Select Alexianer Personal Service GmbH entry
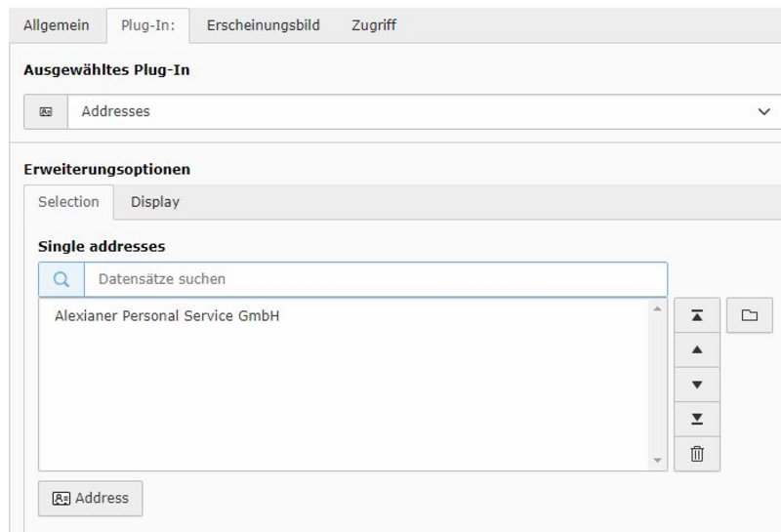Image resolution: width=781 pixels, height=532 pixels. 167,316
